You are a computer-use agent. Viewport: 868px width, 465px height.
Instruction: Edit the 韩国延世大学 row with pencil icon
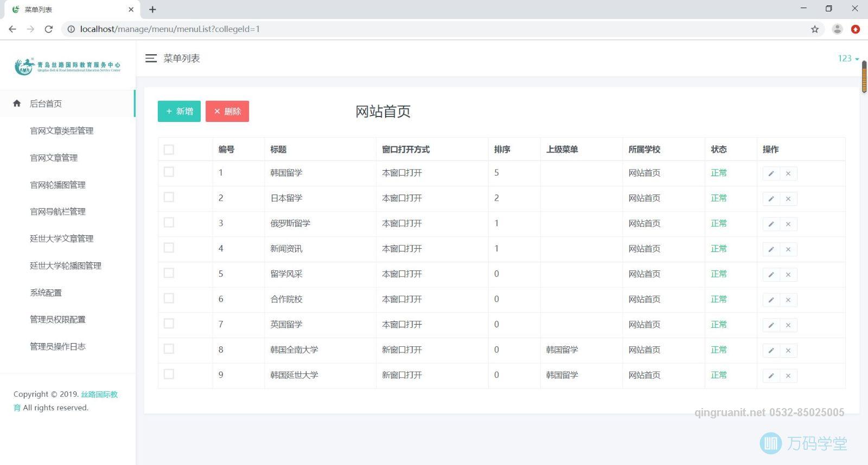[x=771, y=376]
